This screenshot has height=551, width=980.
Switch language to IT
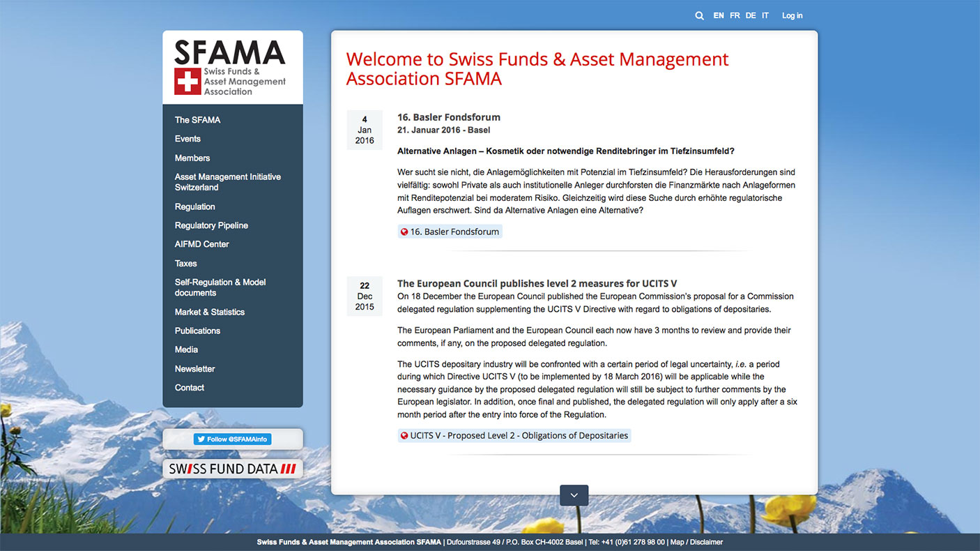pos(765,15)
